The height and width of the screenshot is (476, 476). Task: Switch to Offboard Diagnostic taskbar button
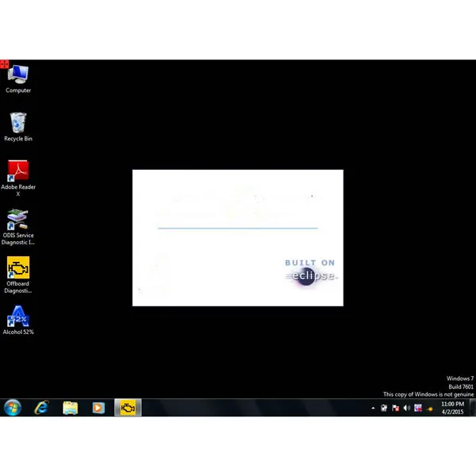(128, 408)
